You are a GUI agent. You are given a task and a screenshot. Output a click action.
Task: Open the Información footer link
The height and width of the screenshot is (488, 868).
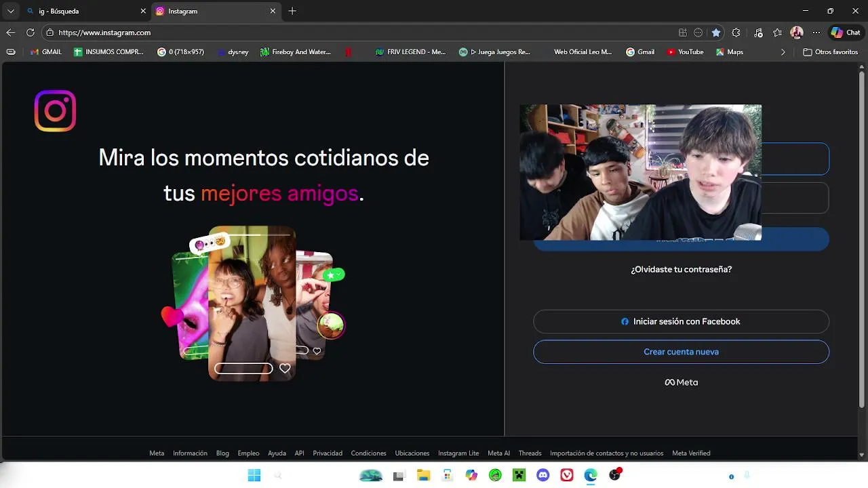tap(190, 453)
